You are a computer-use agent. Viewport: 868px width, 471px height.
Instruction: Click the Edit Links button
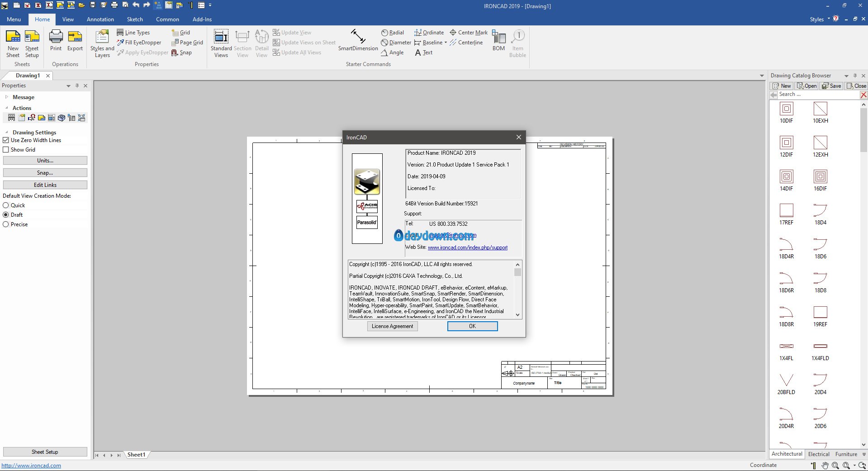point(45,185)
